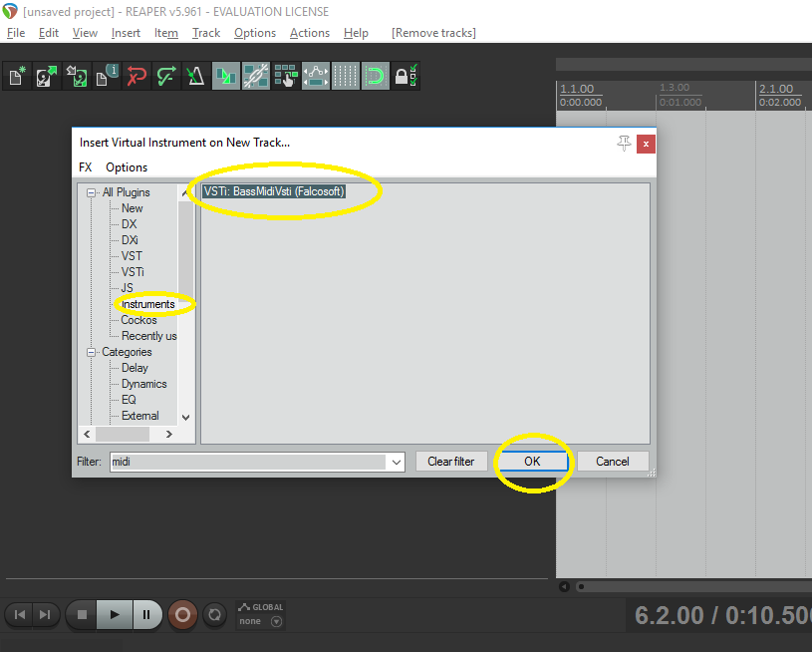Select the VSTi BassMidiVsti plugin entry
Image resolution: width=812 pixels, height=652 pixels.
pyautogui.click(x=274, y=191)
